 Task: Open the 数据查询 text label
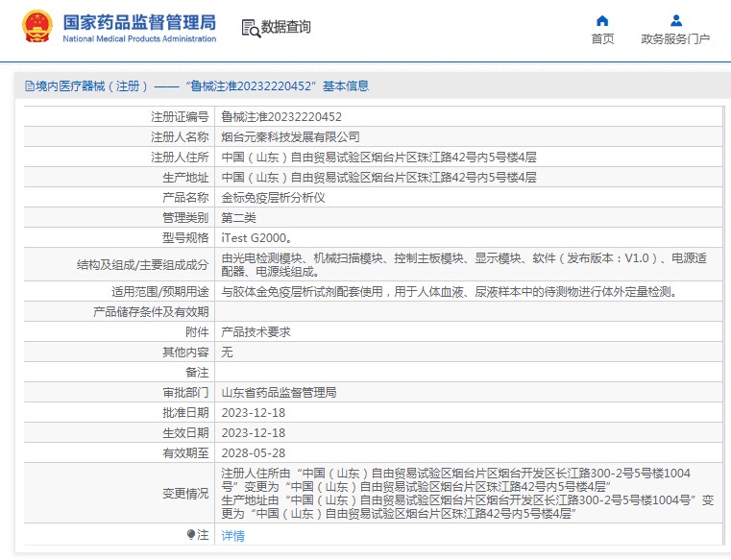(x=286, y=28)
